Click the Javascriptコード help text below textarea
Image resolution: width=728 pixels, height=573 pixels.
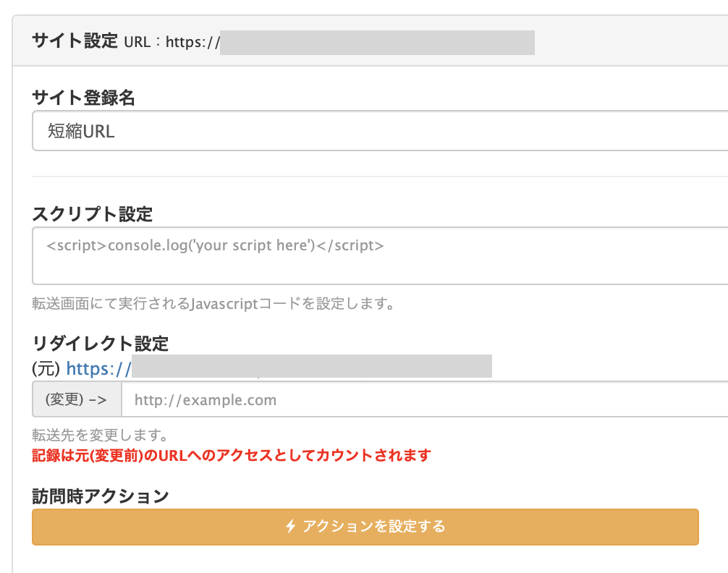click(213, 304)
